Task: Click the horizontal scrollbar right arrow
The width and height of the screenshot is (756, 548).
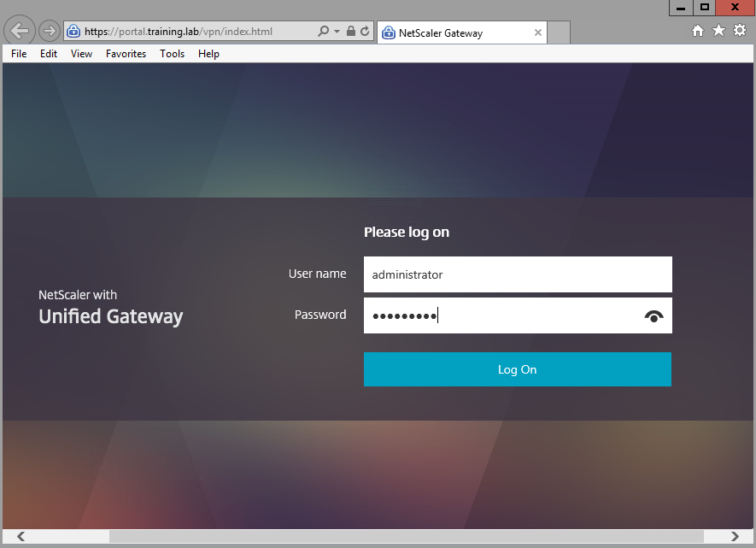Action: [735, 536]
